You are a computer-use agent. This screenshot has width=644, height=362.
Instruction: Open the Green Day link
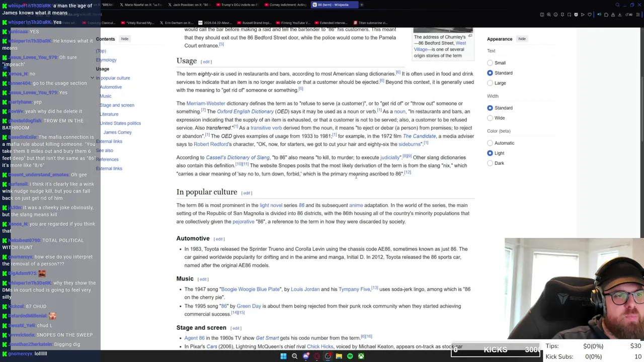[249, 306]
